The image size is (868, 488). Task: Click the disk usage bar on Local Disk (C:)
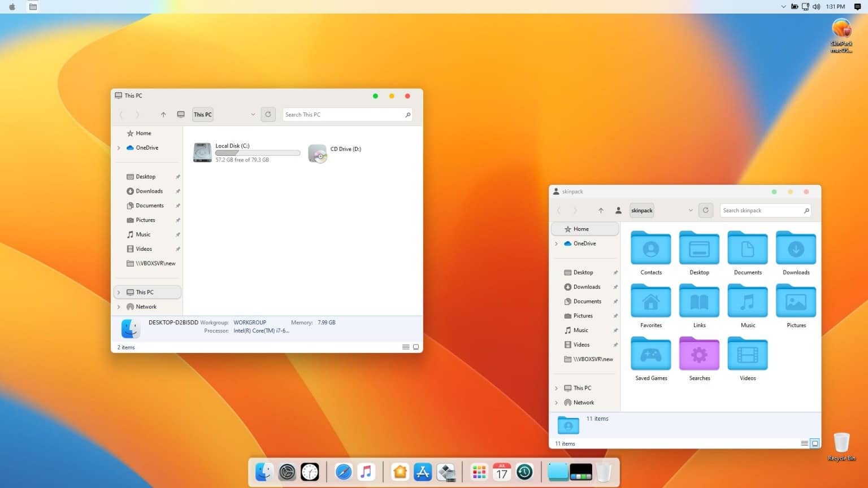tap(258, 153)
